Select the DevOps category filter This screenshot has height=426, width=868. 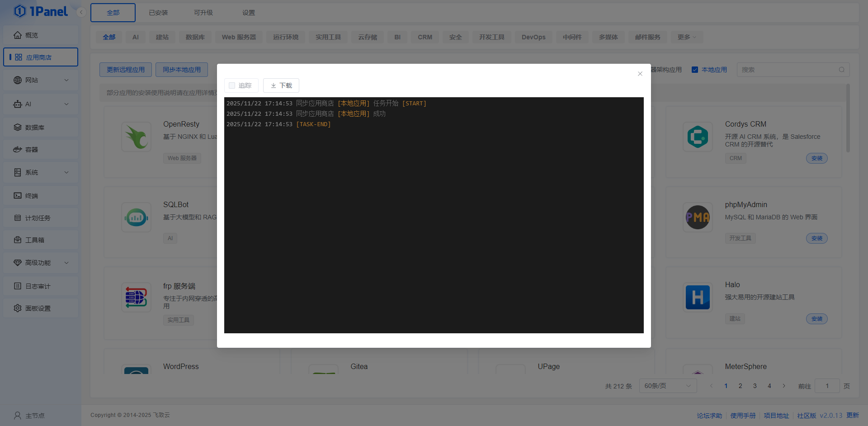point(533,37)
